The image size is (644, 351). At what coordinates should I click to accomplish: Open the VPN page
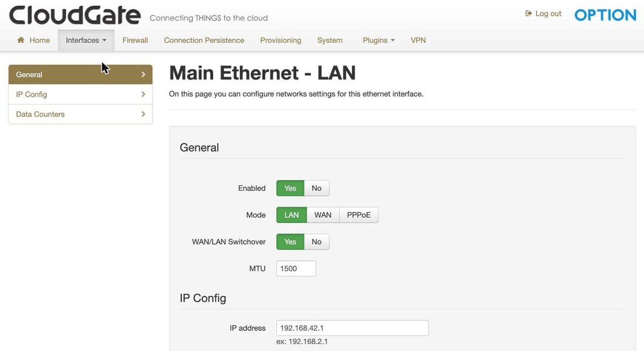point(418,40)
